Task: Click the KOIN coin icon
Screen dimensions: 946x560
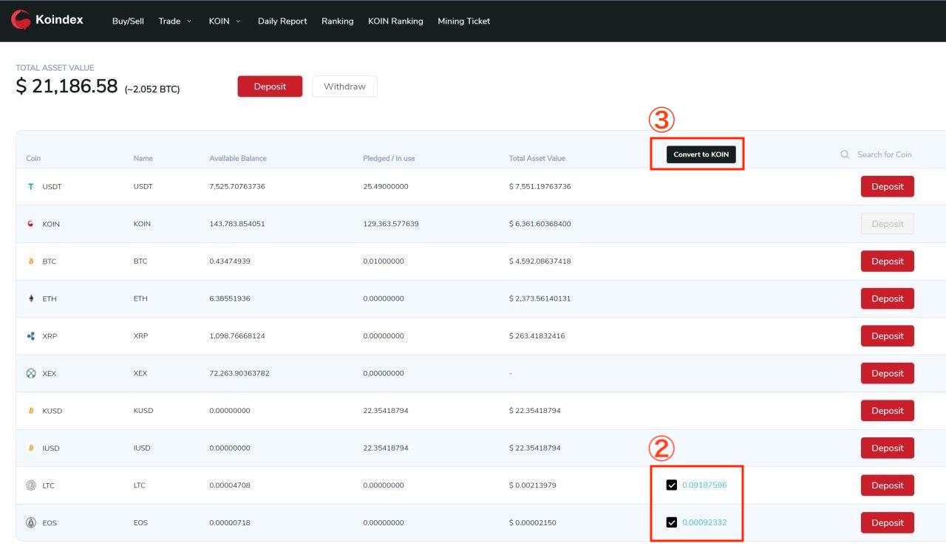Action: (x=30, y=224)
